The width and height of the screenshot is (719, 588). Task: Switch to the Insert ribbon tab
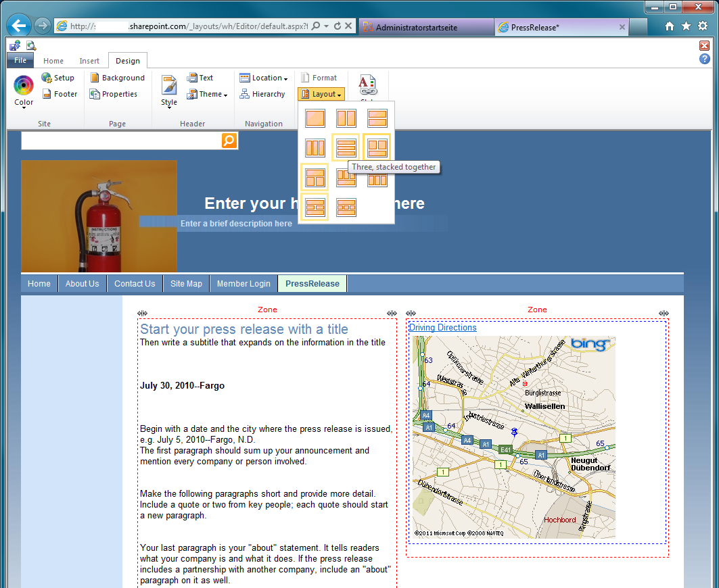89,61
